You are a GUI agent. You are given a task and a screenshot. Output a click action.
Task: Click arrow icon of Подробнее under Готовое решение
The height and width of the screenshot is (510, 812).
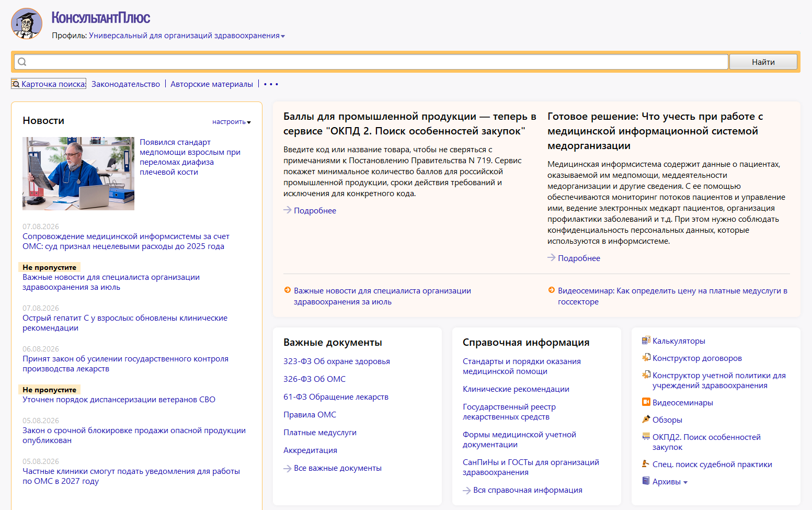(552, 258)
